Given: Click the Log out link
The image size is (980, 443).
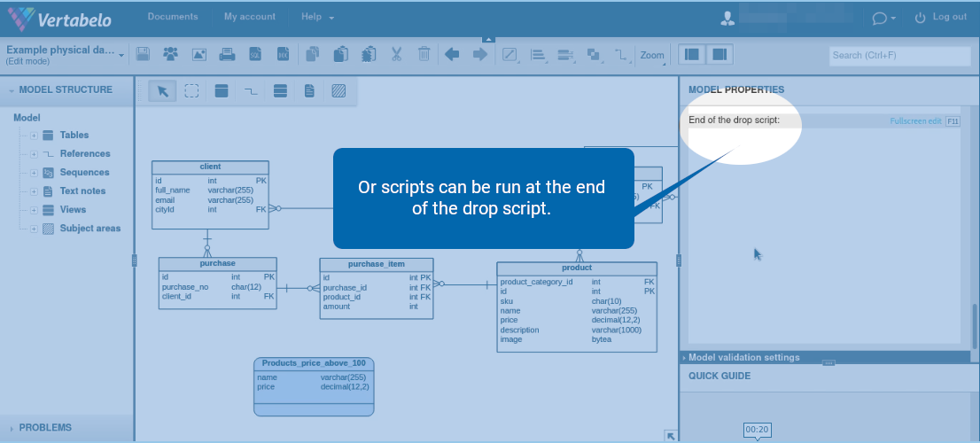Looking at the screenshot, I should [x=941, y=18].
